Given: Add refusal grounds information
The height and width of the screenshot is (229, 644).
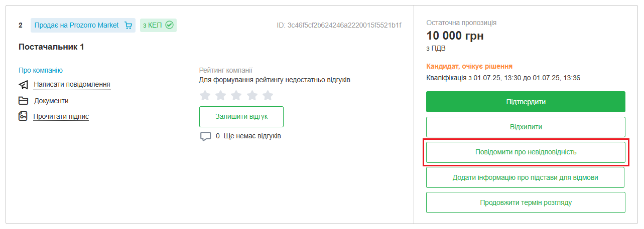Looking at the screenshot, I should (525, 177).
